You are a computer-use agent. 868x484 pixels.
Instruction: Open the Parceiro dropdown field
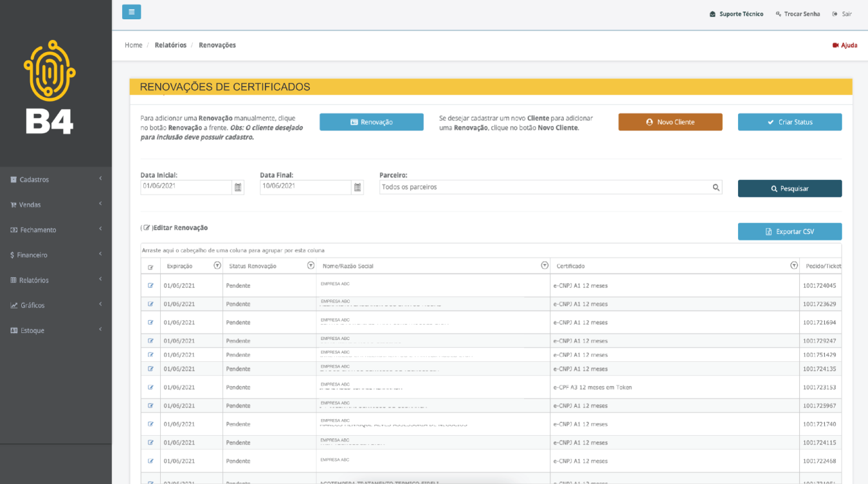point(550,187)
